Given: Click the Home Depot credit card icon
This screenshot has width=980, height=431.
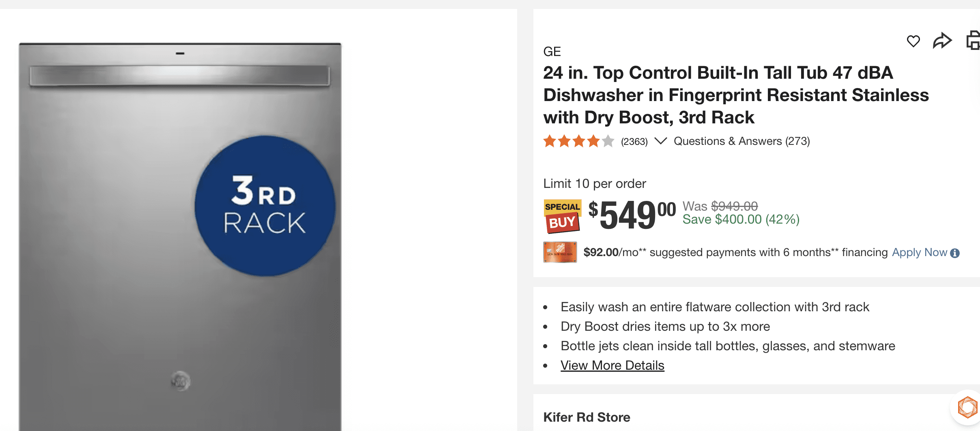Looking at the screenshot, I should pyautogui.click(x=559, y=252).
